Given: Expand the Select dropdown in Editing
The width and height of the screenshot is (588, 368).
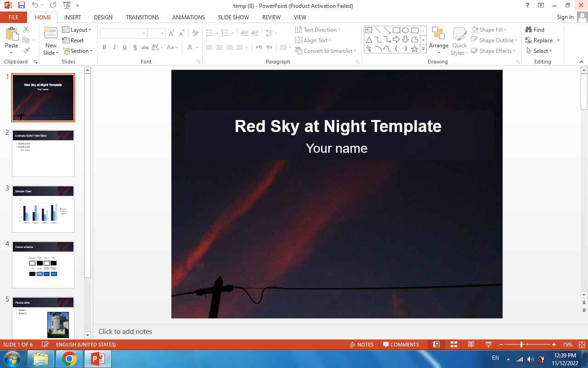Looking at the screenshot, I should point(539,51).
